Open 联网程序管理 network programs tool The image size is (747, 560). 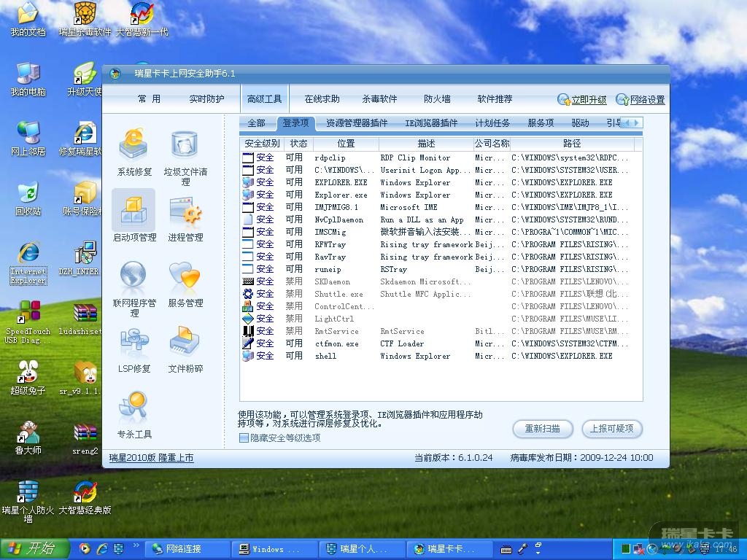point(134,289)
